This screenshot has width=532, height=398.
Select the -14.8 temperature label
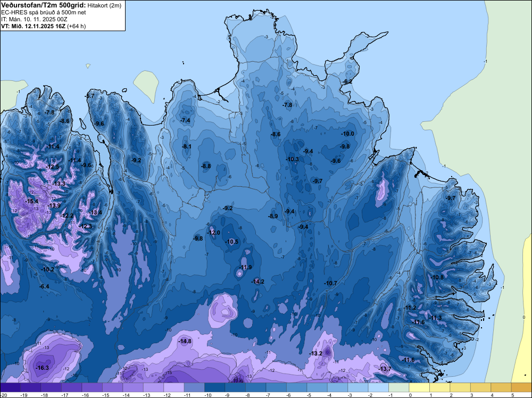[x=185, y=342]
